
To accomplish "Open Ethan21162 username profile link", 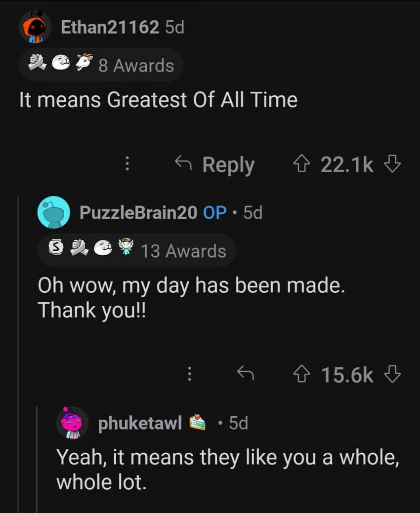I will pos(110,28).
